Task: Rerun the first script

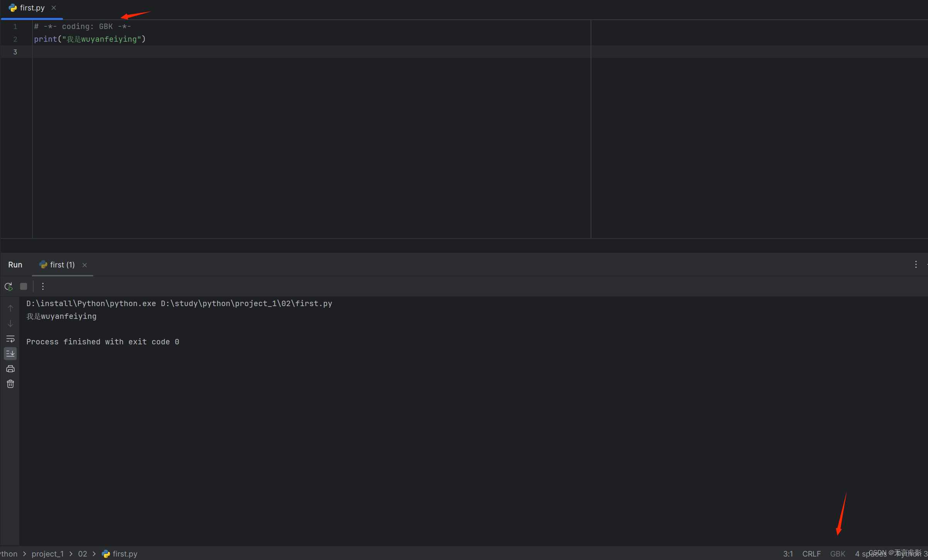Action: pyautogui.click(x=9, y=286)
